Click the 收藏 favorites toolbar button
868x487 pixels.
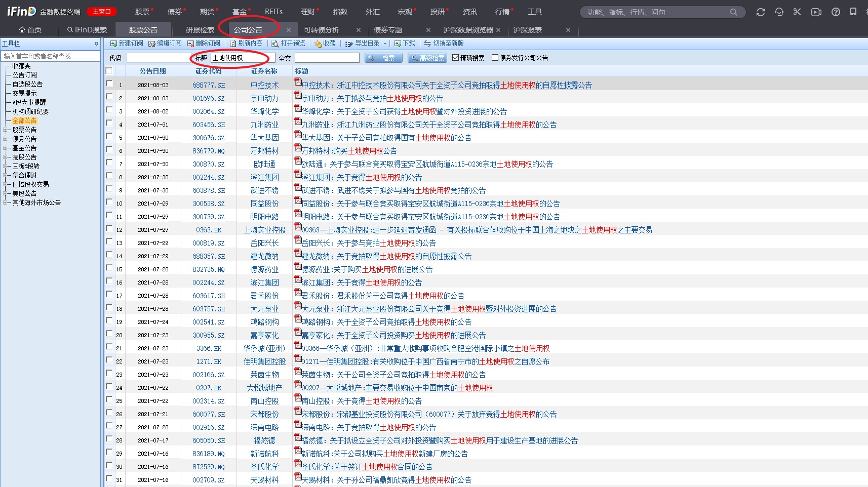point(325,44)
